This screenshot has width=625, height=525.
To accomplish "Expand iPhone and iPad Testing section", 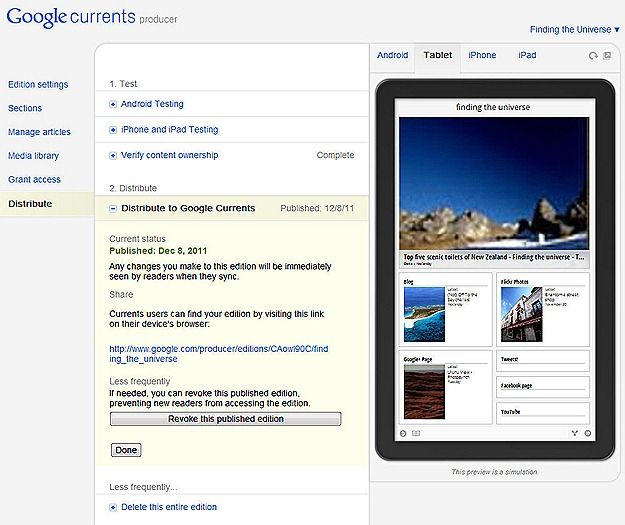I will (x=113, y=130).
